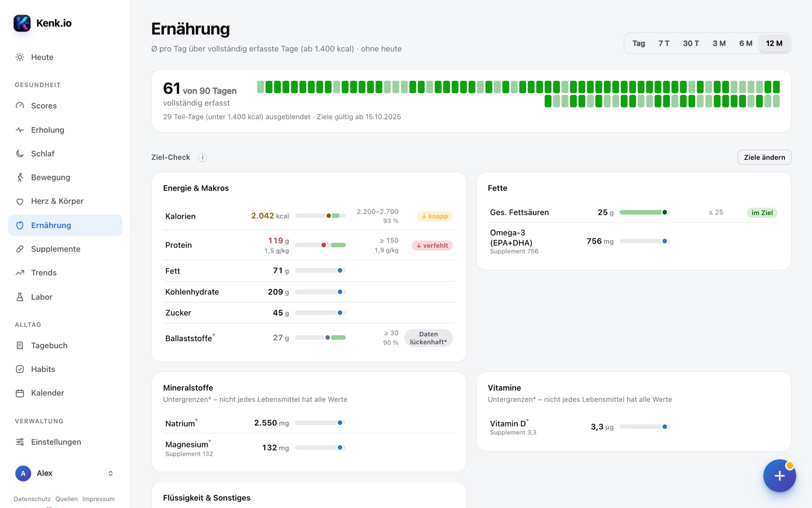Go to the Trends page
Image resolution: width=812 pixels, height=508 pixels.
65,273
